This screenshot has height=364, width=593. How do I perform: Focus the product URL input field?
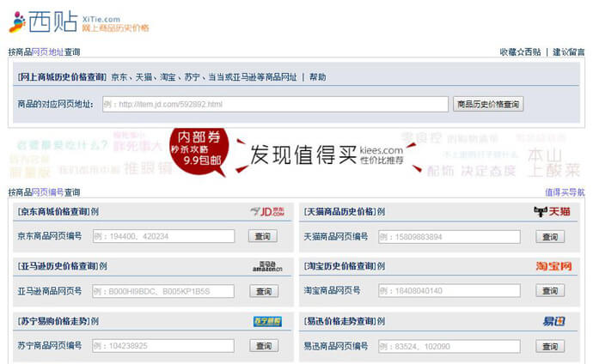[275, 105]
